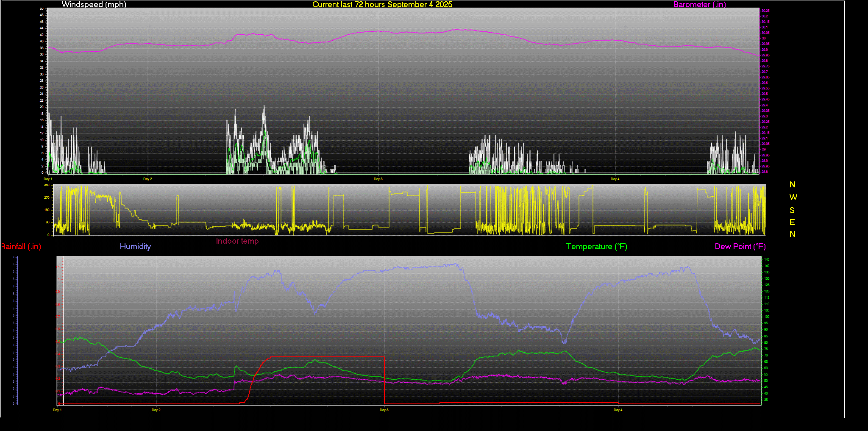Click the E compass direction letter
This screenshot has height=431, width=868.
click(x=792, y=222)
